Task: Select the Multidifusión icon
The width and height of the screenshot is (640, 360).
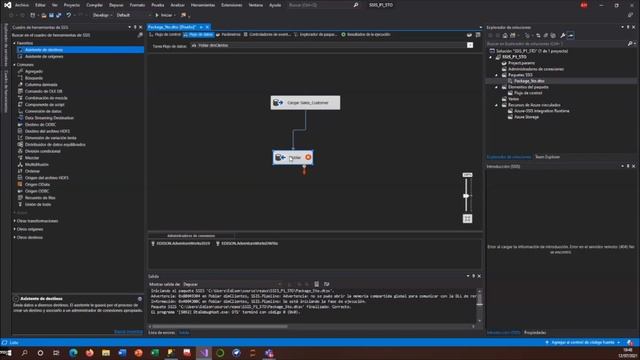Action: pyautogui.click(x=20, y=164)
